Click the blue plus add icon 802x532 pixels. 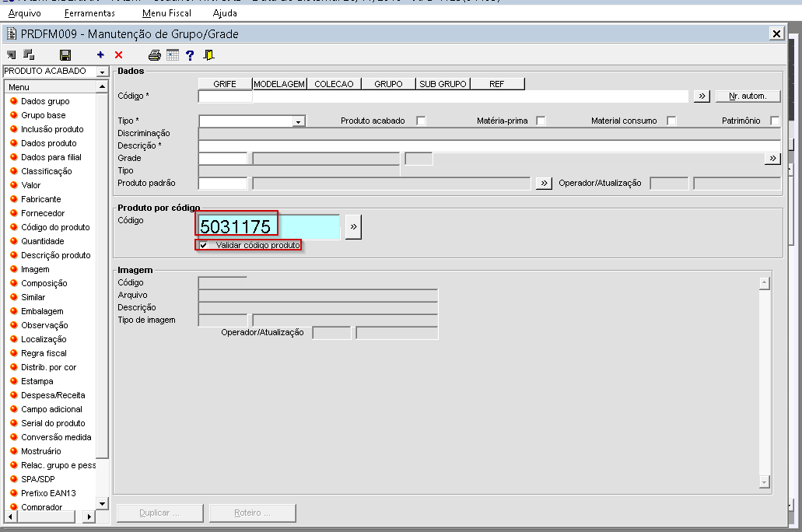pos(100,54)
